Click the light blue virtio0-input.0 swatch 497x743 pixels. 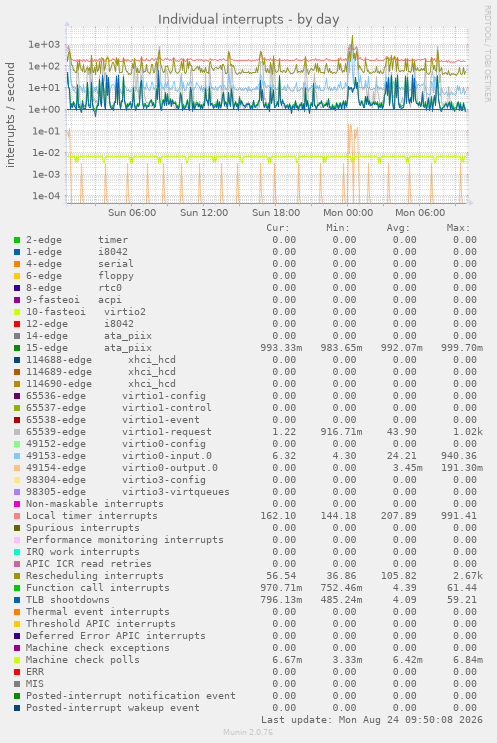[x=17, y=456]
